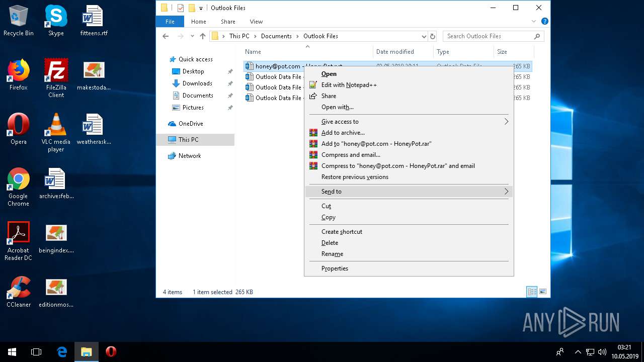Launch Opera from desktop shortcut

tap(19, 129)
